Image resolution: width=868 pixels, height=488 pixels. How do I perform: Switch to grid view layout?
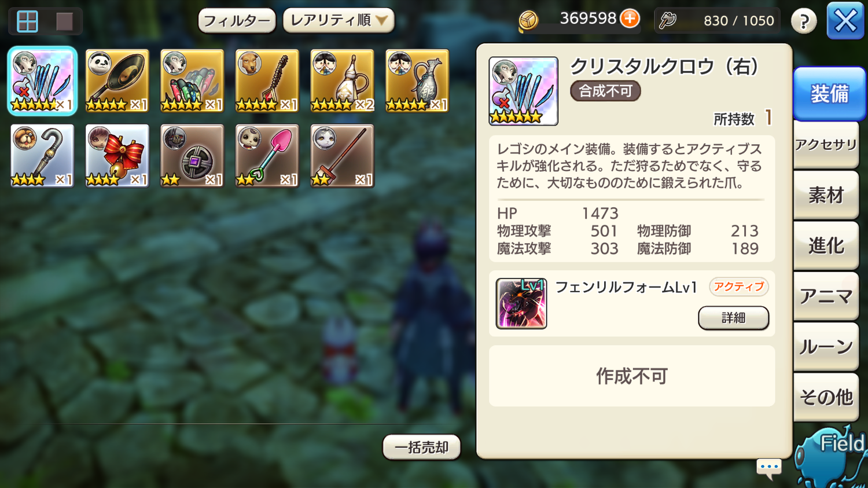tap(27, 21)
